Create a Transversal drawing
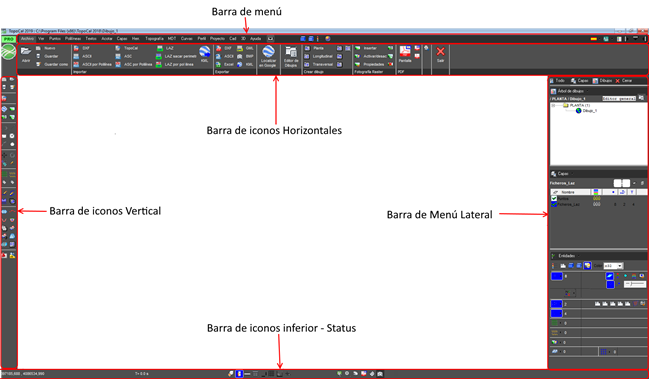 pyautogui.click(x=319, y=64)
